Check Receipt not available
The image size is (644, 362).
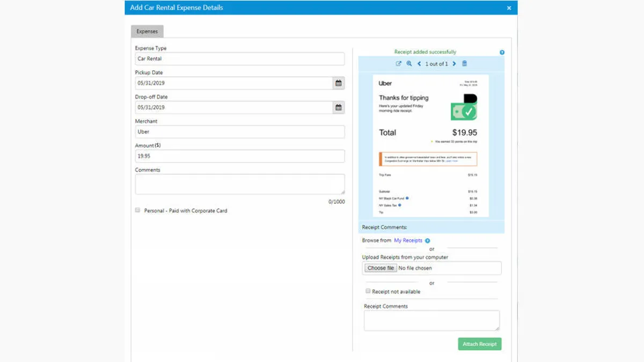368,291
